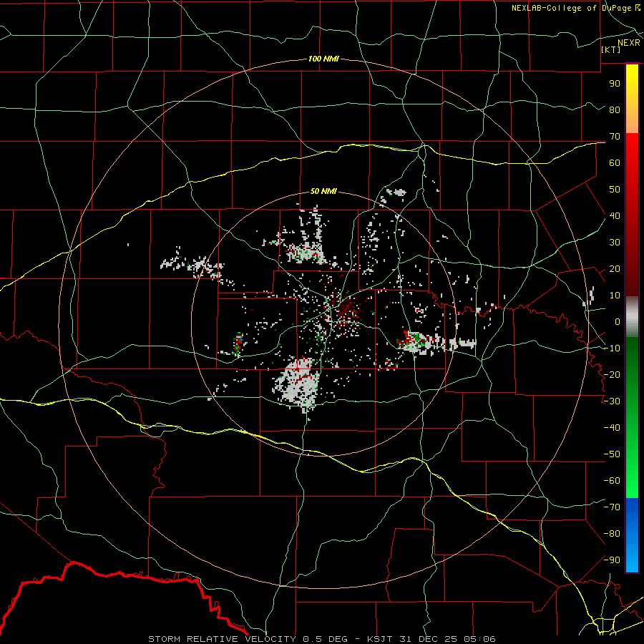
Task: Click the 50 value on velocity scale
Action: [x=615, y=190]
